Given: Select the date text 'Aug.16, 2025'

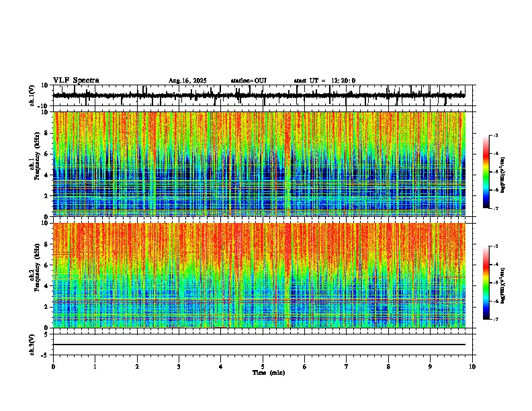Looking at the screenshot, I should click(x=187, y=81).
